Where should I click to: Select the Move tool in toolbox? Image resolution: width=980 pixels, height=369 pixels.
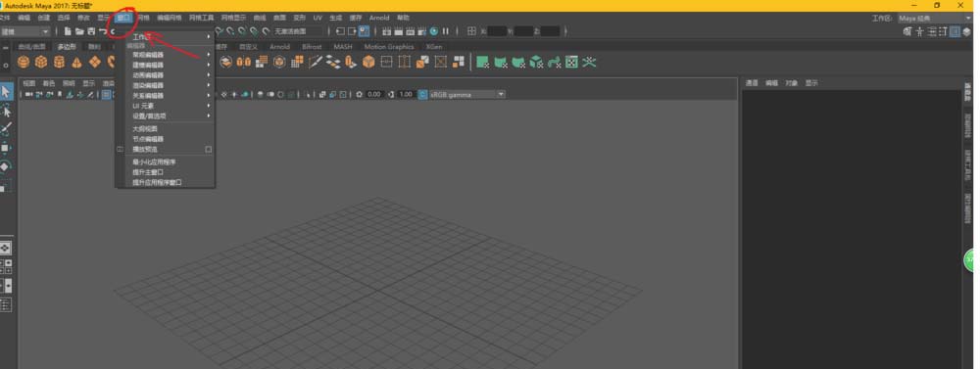(x=6, y=148)
